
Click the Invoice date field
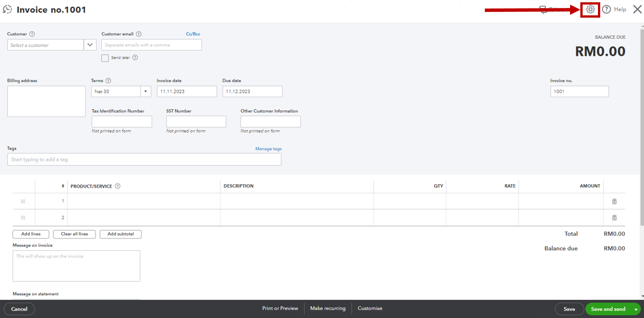[186, 92]
